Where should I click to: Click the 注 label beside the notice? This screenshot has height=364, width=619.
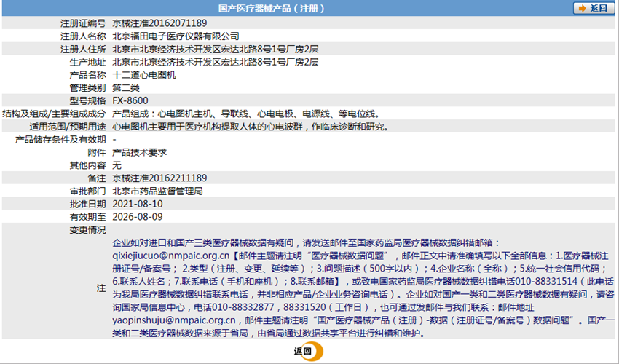pos(101,288)
